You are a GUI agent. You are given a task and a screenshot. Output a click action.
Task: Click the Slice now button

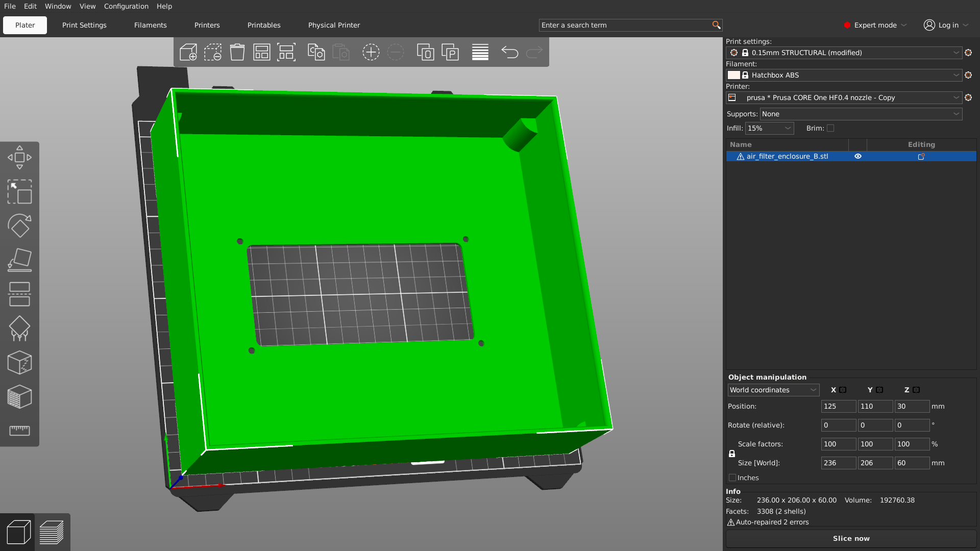pos(851,538)
